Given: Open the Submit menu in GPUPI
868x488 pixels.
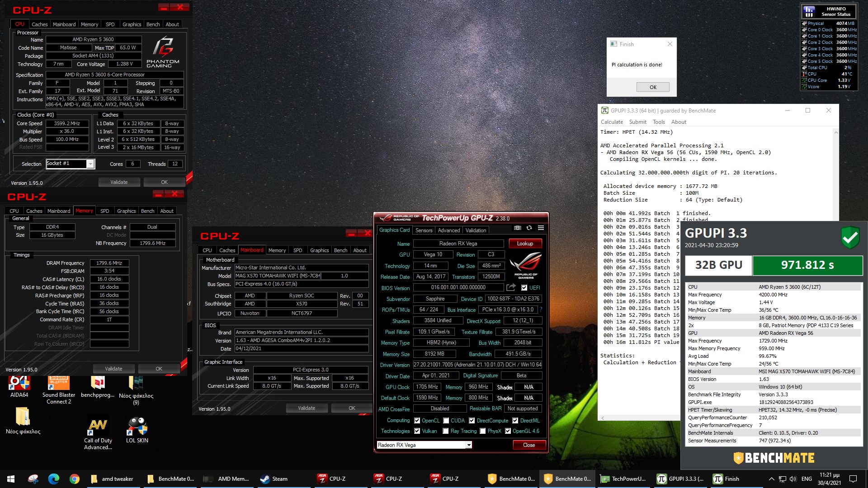Looking at the screenshot, I should [637, 122].
